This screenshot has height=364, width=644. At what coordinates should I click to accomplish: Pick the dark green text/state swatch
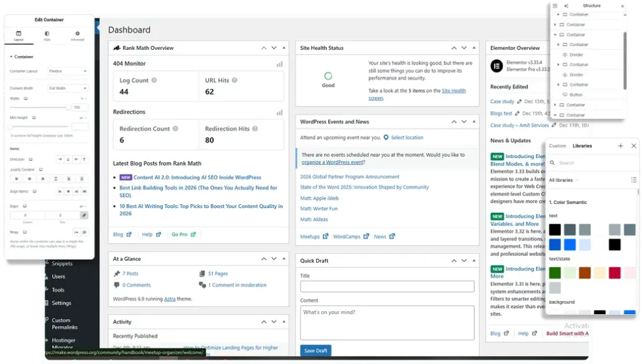pos(555,273)
